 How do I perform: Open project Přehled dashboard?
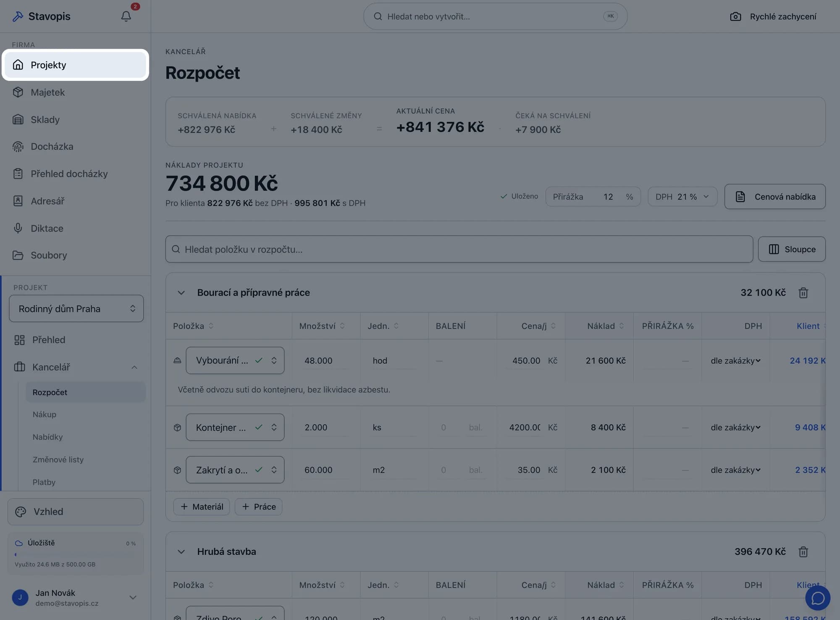(76, 340)
